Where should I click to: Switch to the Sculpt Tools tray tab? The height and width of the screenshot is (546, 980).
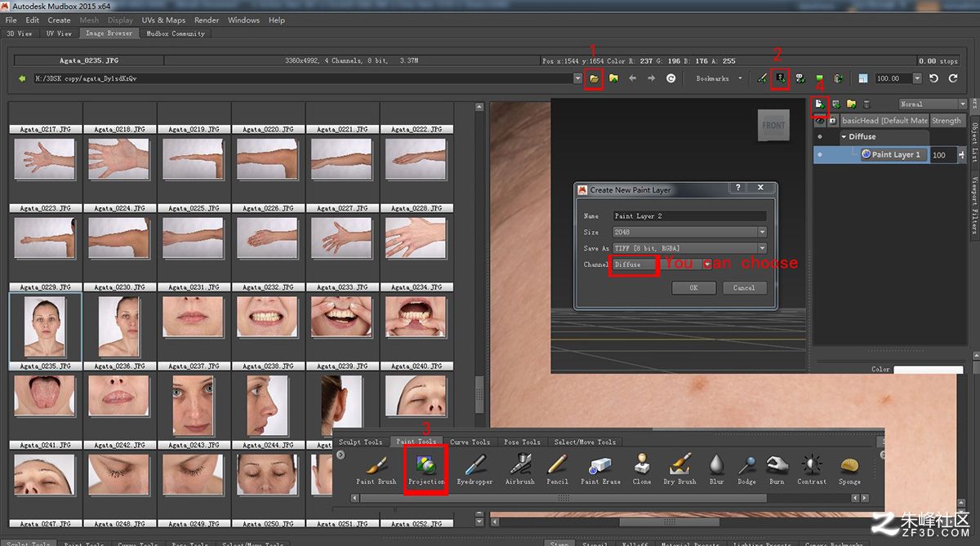click(x=361, y=442)
